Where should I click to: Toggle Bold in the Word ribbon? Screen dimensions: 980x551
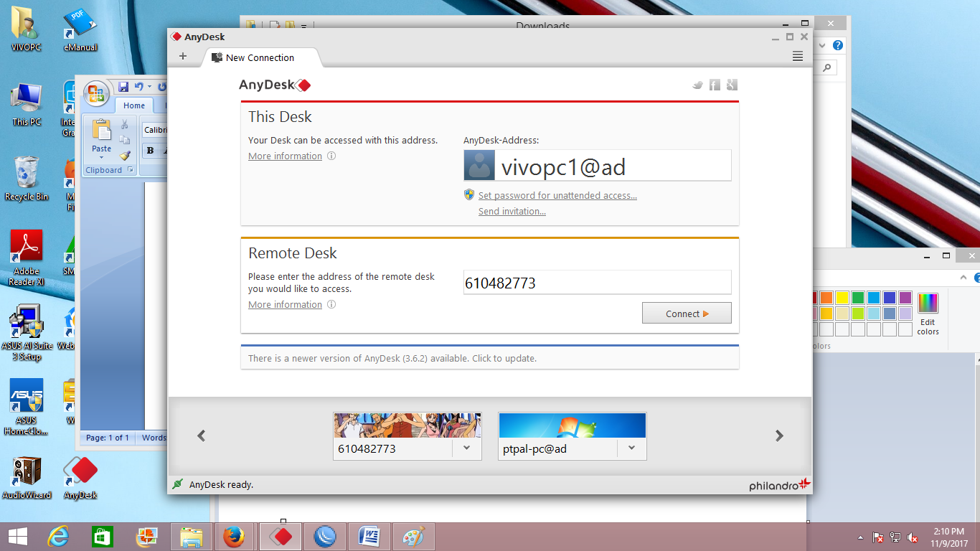click(x=150, y=150)
